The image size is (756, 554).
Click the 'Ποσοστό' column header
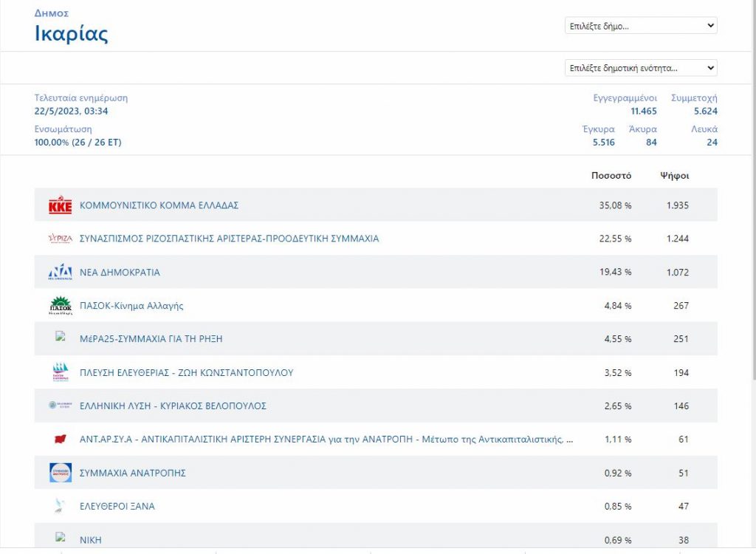pyautogui.click(x=611, y=176)
